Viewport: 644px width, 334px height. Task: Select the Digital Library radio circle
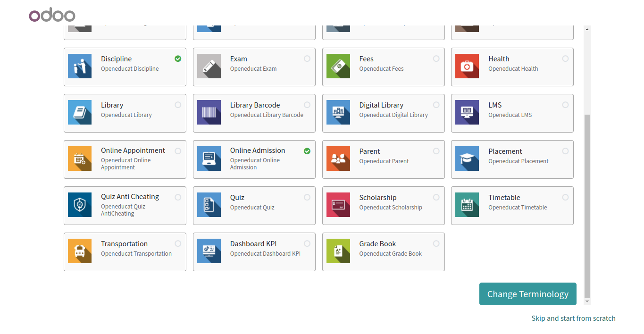click(436, 105)
